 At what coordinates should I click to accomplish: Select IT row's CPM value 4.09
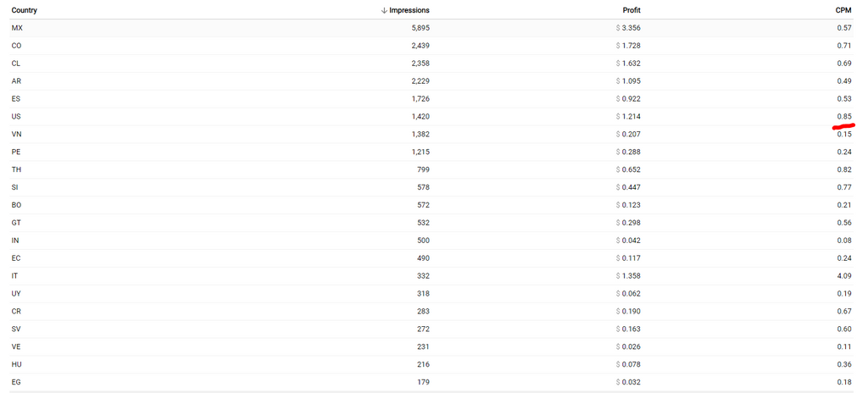(843, 276)
